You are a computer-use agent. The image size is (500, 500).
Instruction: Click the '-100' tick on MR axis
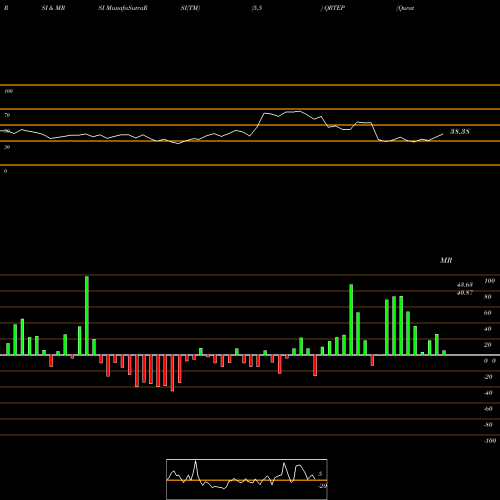[490, 441]
